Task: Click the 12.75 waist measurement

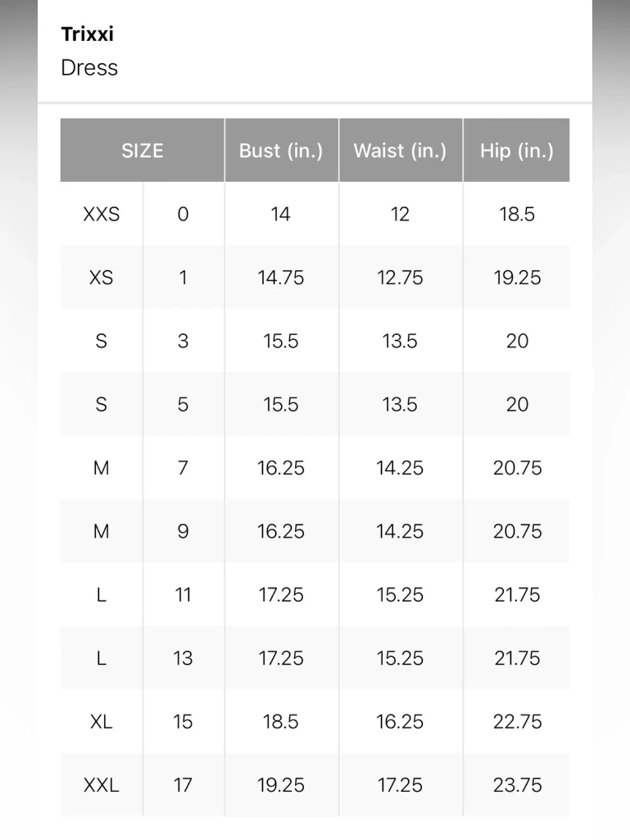Action: tap(400, 277)
